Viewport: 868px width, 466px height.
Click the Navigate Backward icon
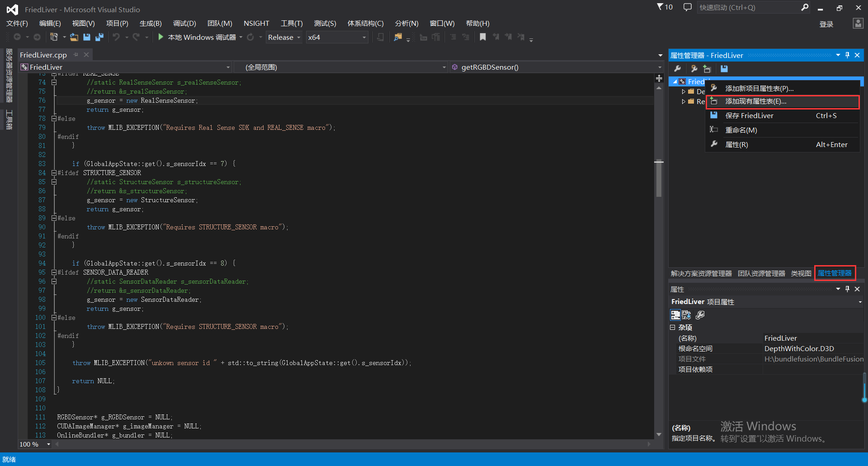[17, 37]
